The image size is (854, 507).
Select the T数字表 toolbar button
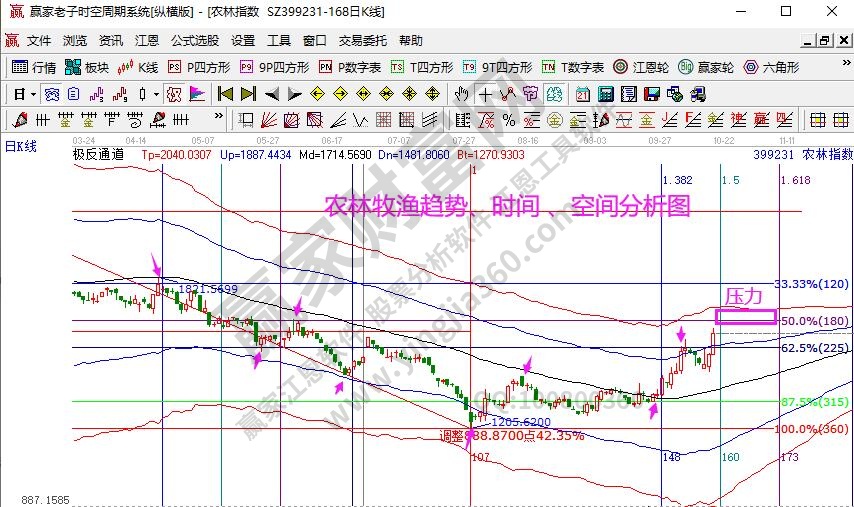(573, 68)
